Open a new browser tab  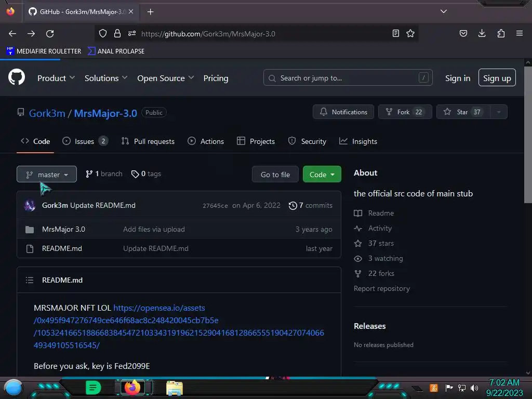(150, 12)
